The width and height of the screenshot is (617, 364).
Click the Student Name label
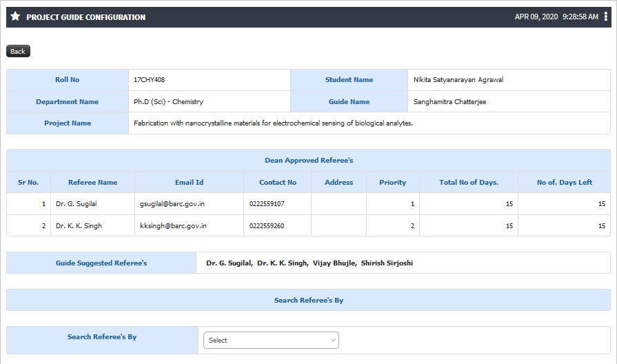[x=349, y=79]
